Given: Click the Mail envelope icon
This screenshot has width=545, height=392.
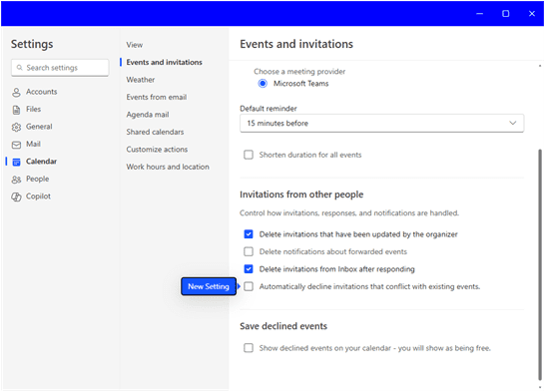Looking at the screenshot, I should 16,145.
